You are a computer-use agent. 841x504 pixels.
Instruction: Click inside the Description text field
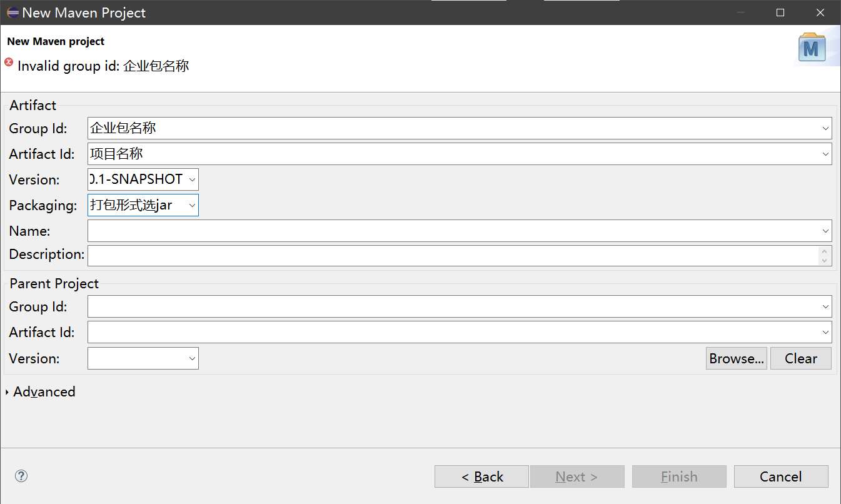coord(450,255)
